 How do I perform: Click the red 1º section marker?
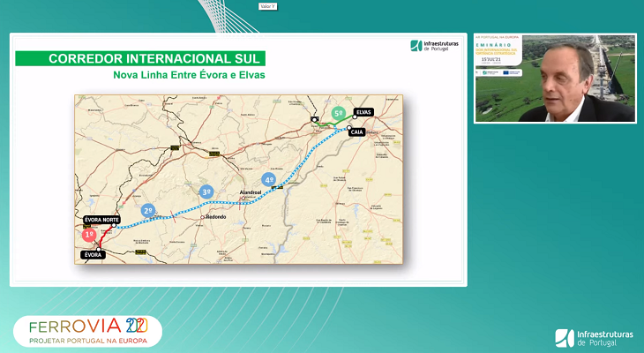[88, 235]
